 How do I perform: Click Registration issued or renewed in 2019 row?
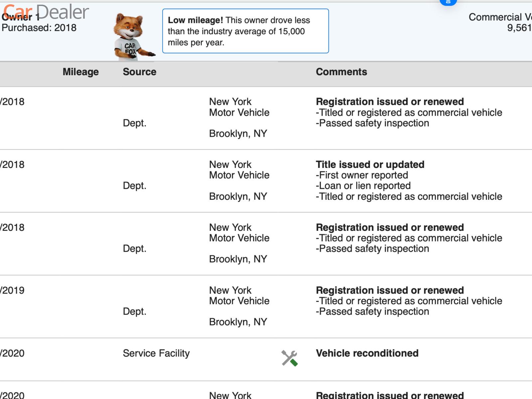390,290
